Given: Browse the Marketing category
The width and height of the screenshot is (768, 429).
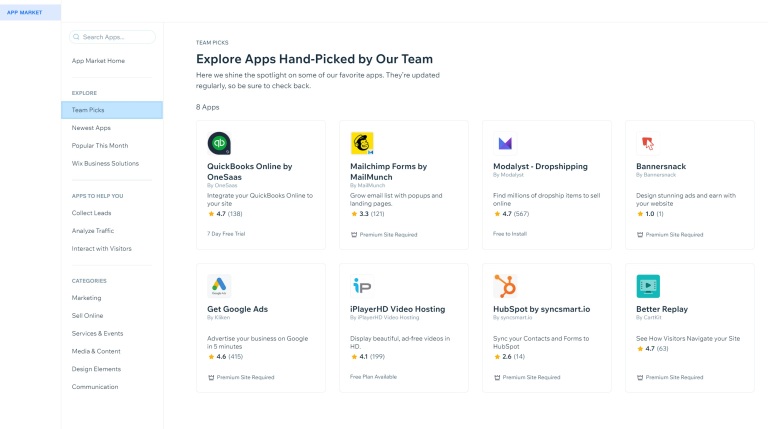Looking at the screenshot, I should tap(86, 298).
